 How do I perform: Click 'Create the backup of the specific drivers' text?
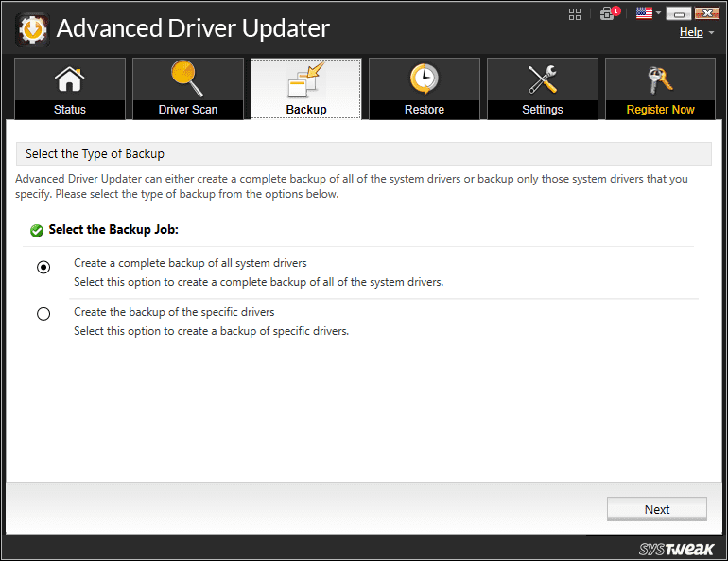(174, 312)
